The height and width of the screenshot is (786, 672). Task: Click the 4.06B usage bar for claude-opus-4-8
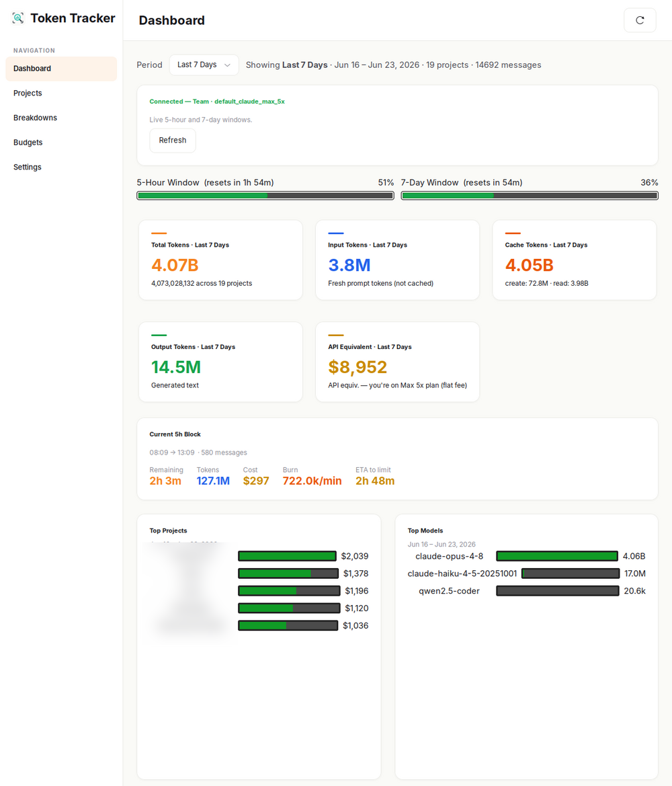coord(556,556)
